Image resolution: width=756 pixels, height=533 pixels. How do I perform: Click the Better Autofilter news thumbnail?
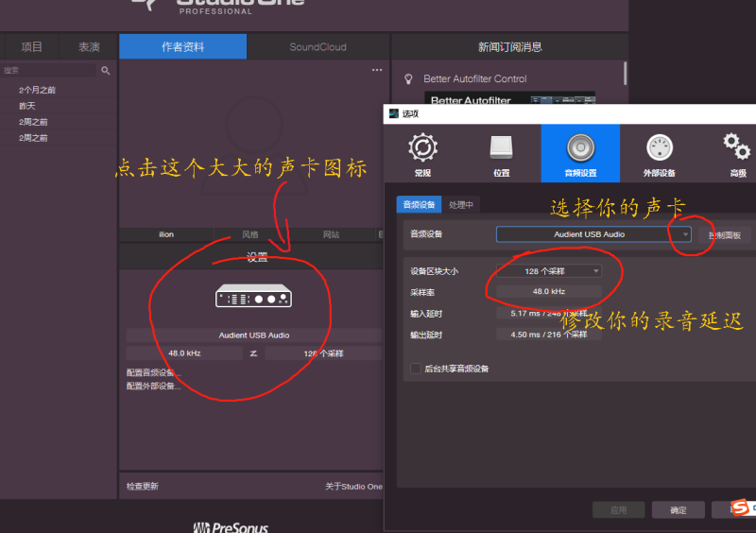tap(510, 99)
